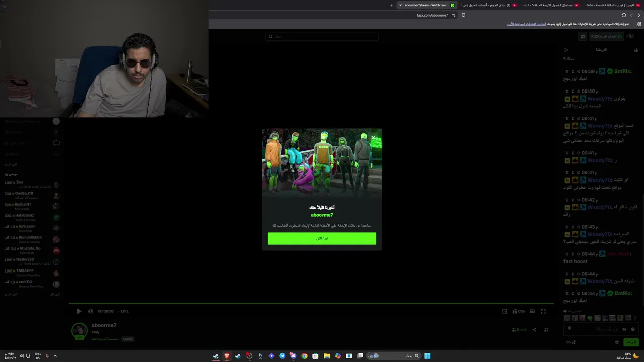Open site settings icon in address bar
644x362 pixels.
(453, 15)
